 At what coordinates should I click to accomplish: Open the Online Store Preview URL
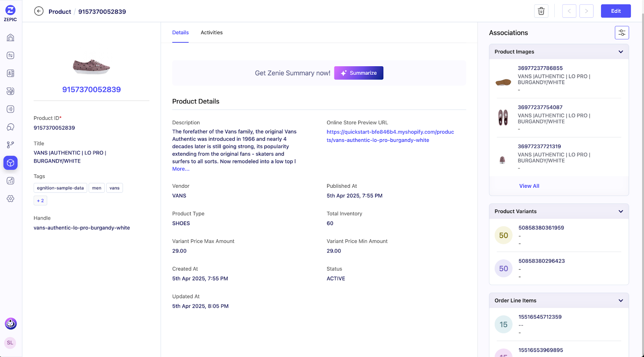(390, 136)
